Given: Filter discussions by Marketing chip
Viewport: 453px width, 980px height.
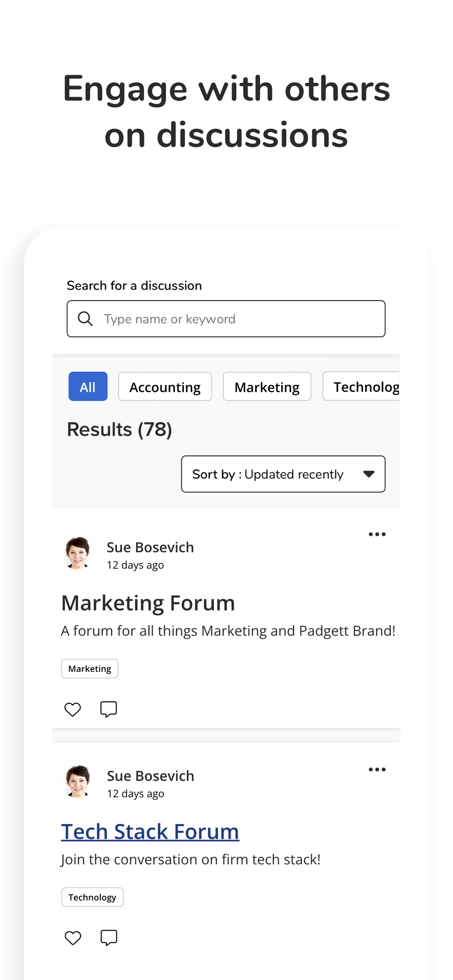Looking at the screenshot, I should click(267, 386).
